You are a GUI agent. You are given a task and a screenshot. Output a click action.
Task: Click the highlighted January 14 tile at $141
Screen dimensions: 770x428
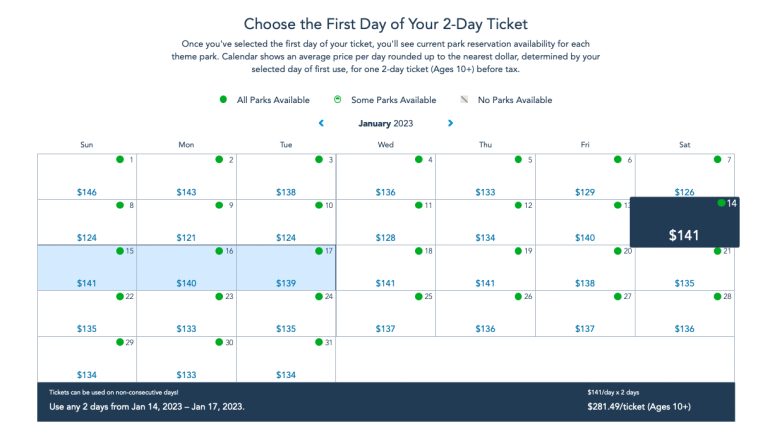click(684, 222)
